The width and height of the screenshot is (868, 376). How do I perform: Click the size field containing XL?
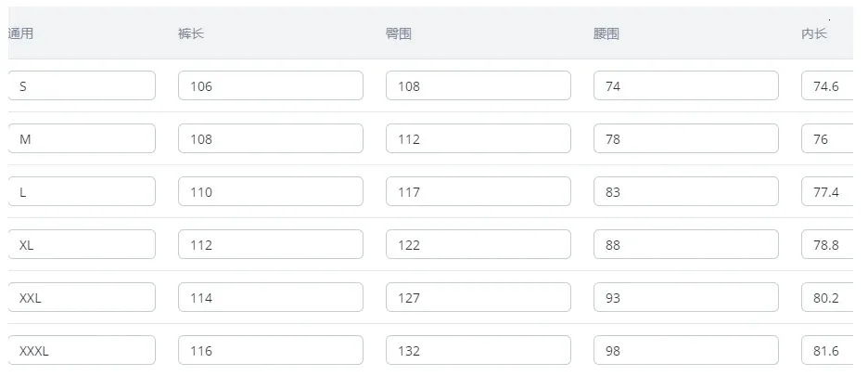click(x=82, y=244)
